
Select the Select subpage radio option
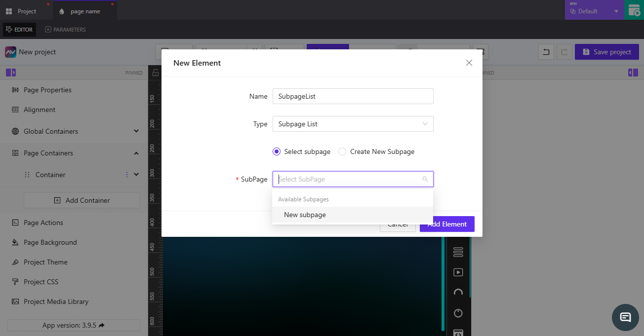coord(276,151)
